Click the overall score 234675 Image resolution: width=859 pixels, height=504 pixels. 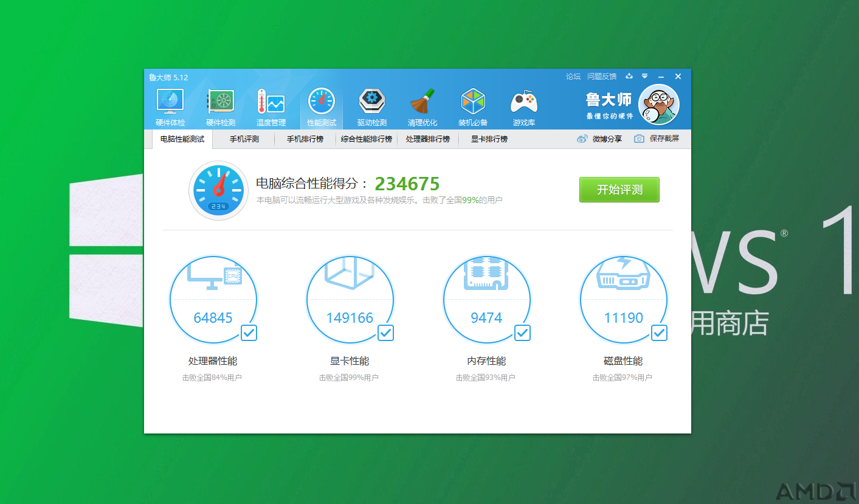(407, 184)
